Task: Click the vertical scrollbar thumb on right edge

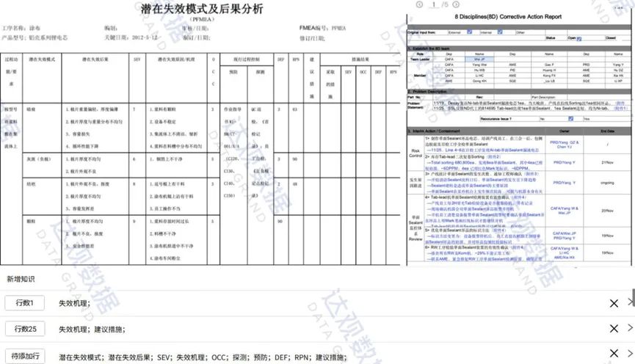Action: pos(634,298)
